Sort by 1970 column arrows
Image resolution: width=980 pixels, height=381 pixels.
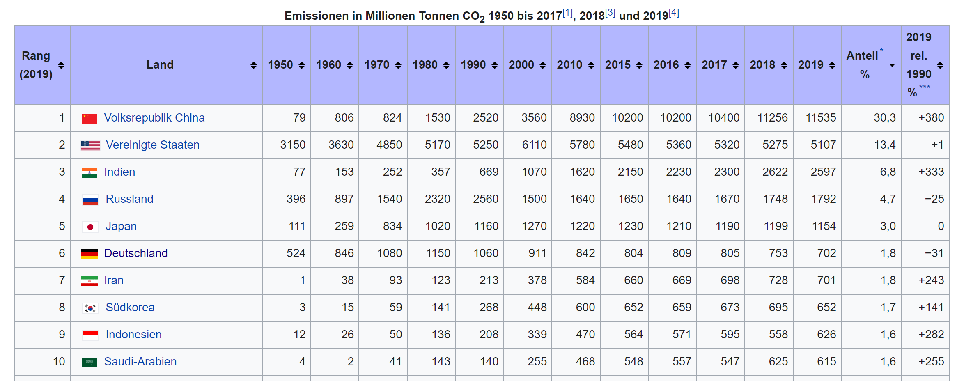pyautogui.click(x=398, y=65)
